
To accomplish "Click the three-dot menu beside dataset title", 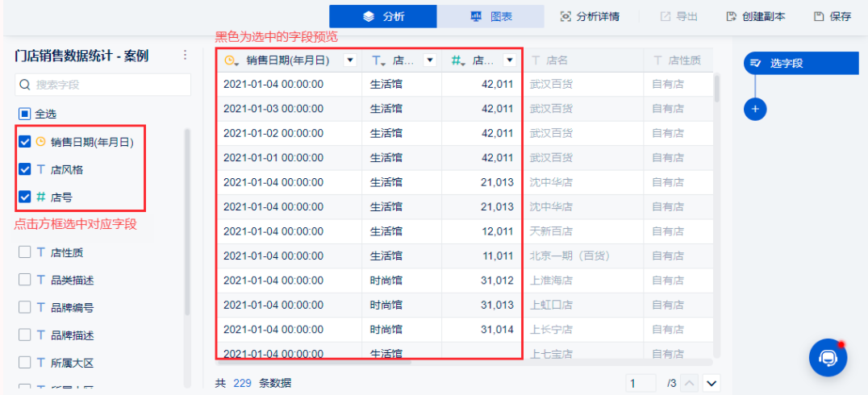I will pyautogui.click(x=185, y=56).
